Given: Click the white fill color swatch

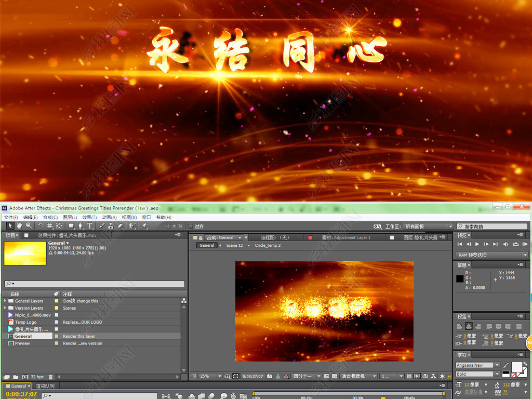Looking at the screenshot, I should pos(517,367).
